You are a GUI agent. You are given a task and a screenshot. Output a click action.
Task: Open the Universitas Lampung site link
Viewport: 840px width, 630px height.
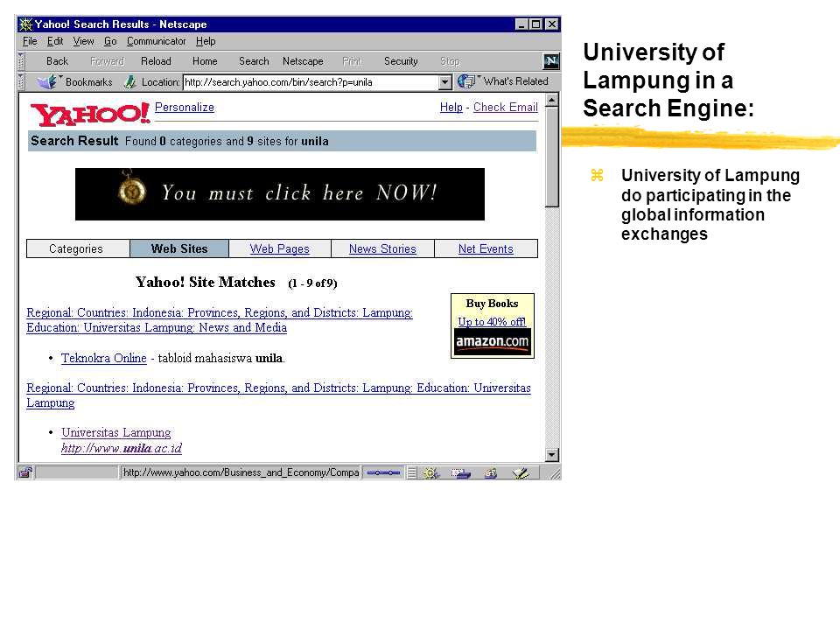click(x=115, y=432)
